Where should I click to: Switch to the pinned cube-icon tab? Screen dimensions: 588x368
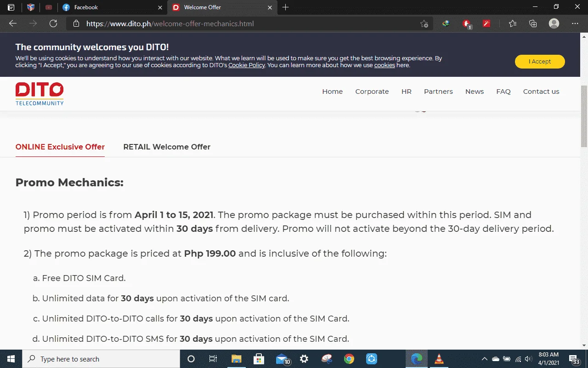[31, 7]
